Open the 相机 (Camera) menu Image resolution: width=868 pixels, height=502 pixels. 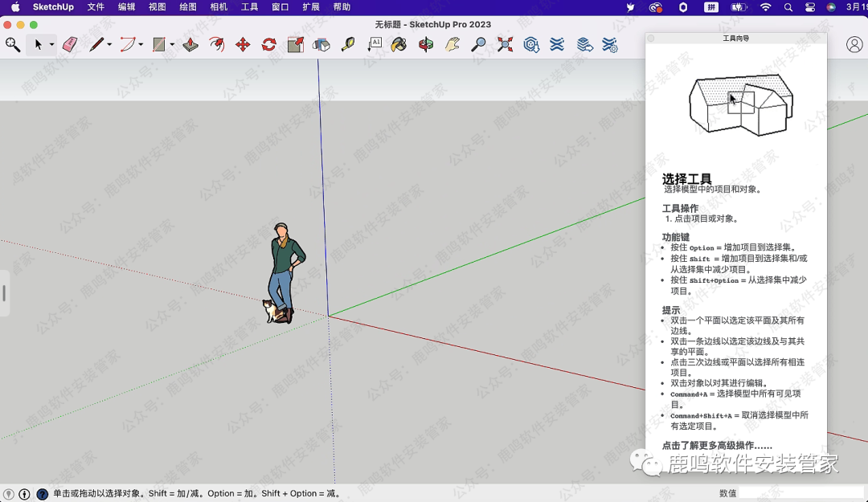(x=219, y=7)
